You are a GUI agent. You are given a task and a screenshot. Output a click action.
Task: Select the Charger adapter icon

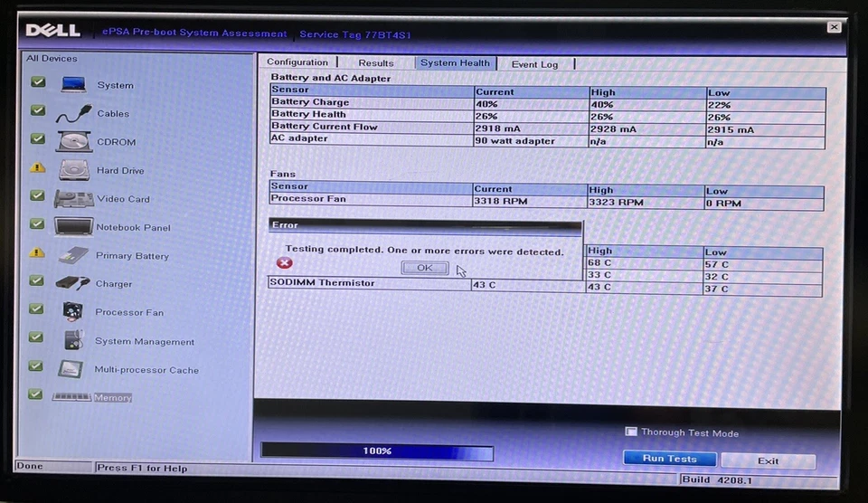point(72,283)
